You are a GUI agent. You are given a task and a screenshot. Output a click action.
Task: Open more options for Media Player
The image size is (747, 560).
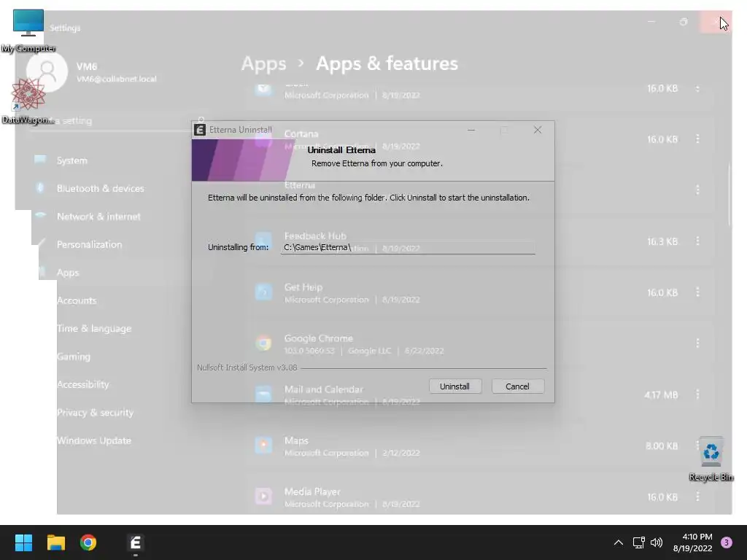697,497
